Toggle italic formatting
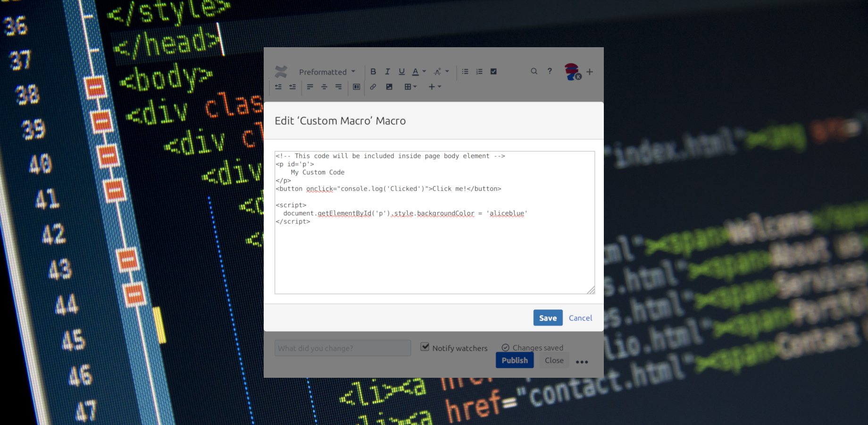868x425 pixels. click(x=387, y=72)
